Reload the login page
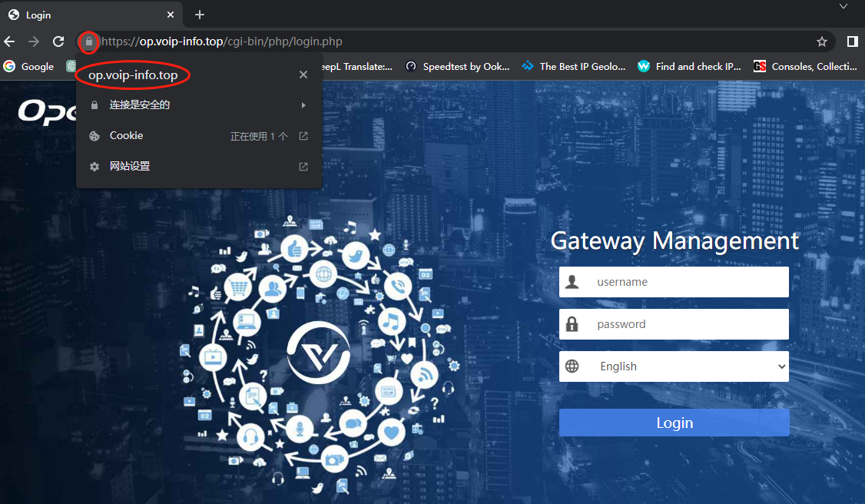The width and height of the screenshot is (865, 504). tap(58, 41)
